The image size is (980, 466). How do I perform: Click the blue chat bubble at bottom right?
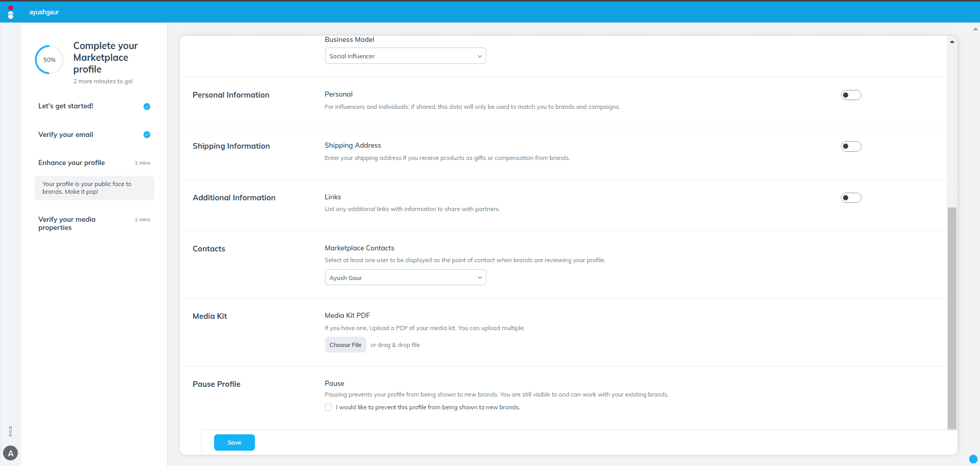click(973, 459)
